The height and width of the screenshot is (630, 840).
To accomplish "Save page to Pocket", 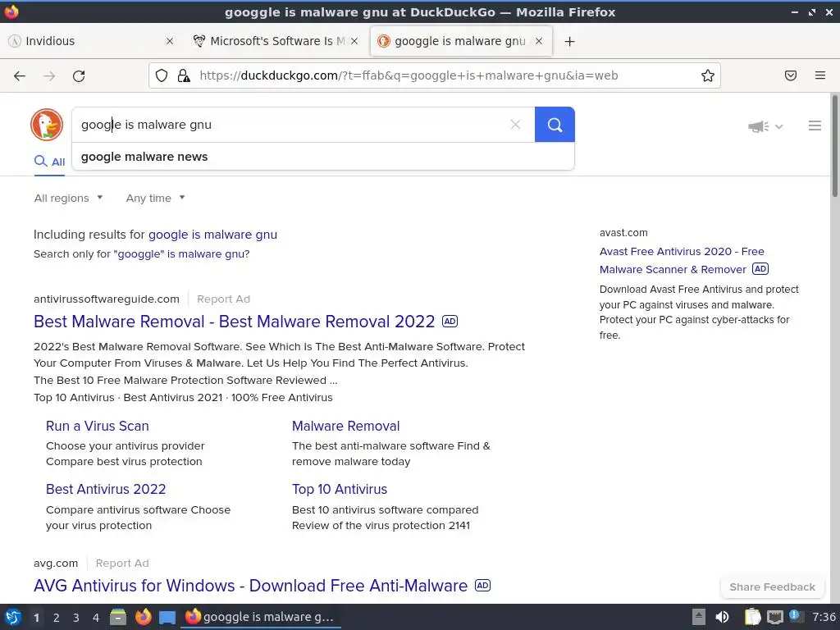I will coord(791,75).
